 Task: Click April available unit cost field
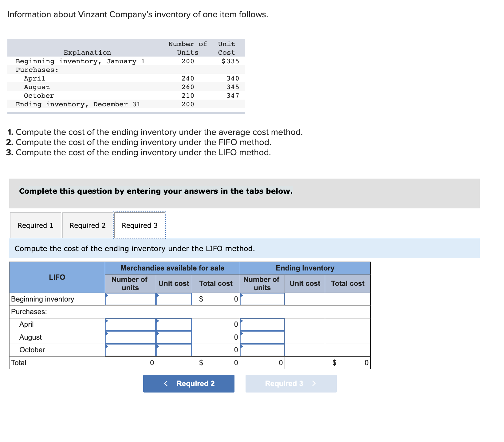(x=174, y=325)
